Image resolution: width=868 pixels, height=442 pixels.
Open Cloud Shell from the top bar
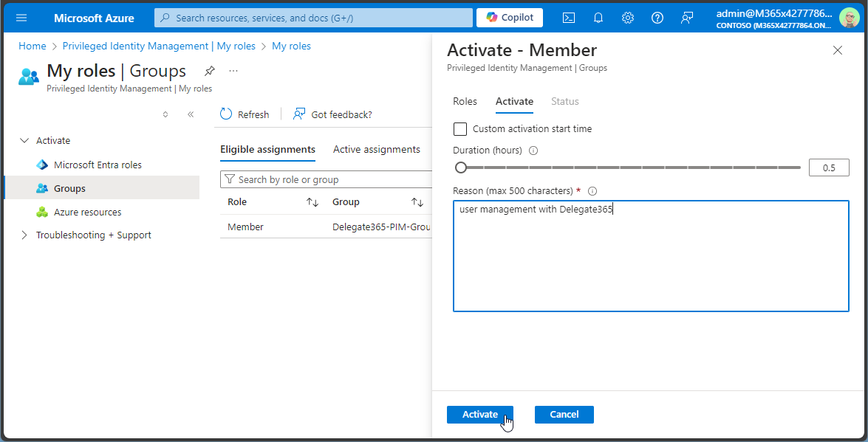568,18
